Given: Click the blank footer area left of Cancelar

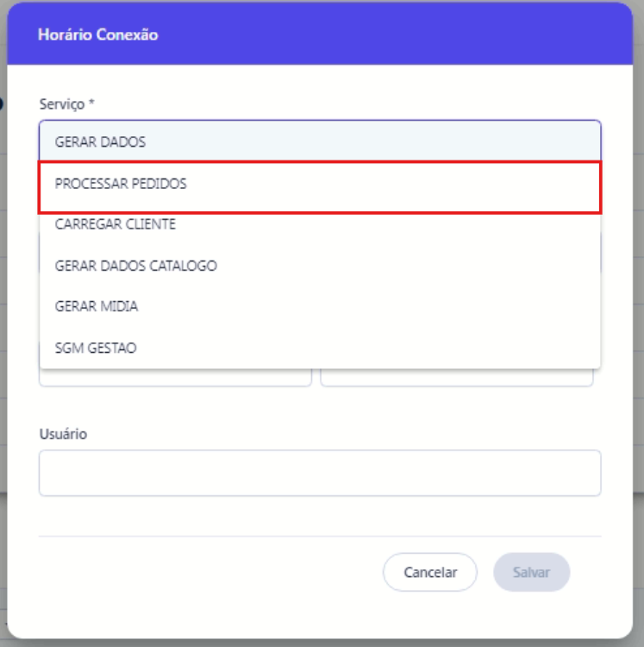Looking at the screenshot, I should 207,572.
